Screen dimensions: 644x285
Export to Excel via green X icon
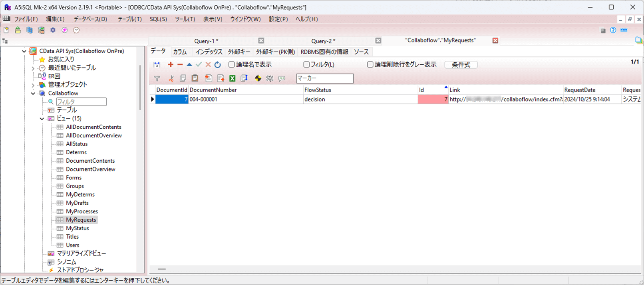pos(233,78)
